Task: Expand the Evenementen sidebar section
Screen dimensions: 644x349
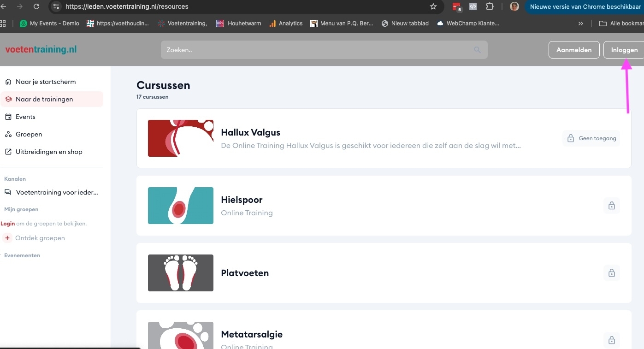Action: (x=22, y=255)
